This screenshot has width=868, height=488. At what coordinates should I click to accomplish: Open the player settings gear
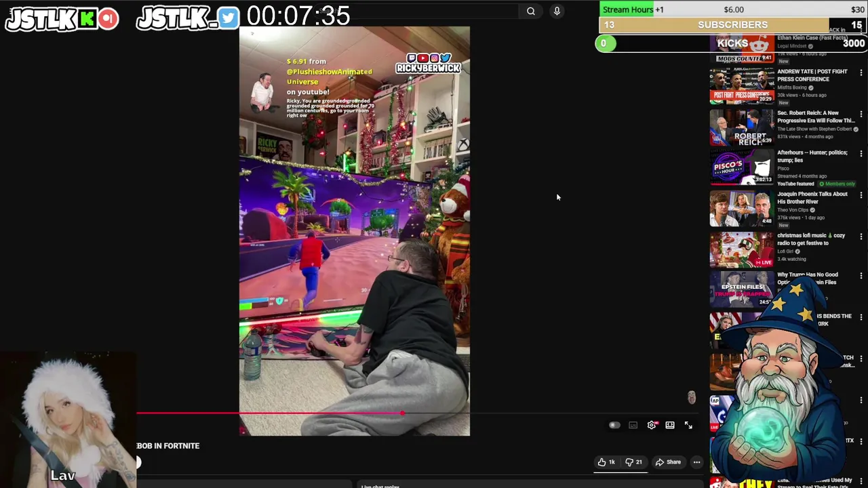(652, 425)
